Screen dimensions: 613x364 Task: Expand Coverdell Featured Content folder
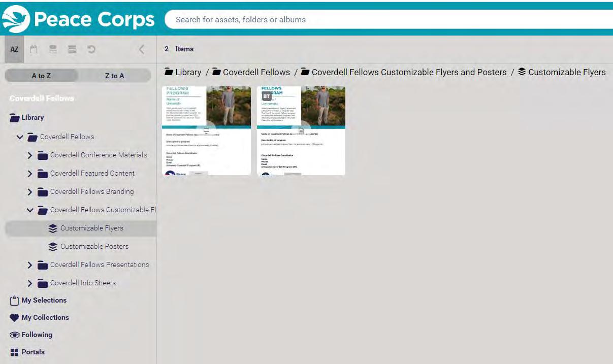point(30,174)
